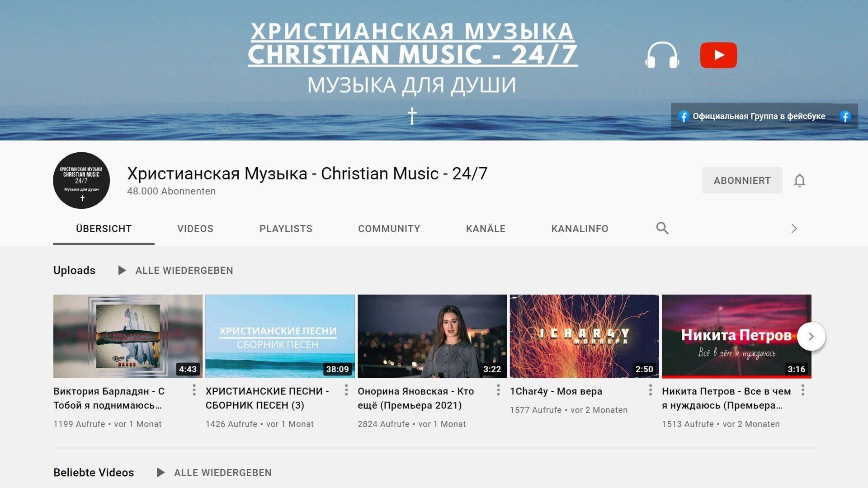Open the Онорина Яновская video thumbnail
868x488 pixels.
pos(432,336)
